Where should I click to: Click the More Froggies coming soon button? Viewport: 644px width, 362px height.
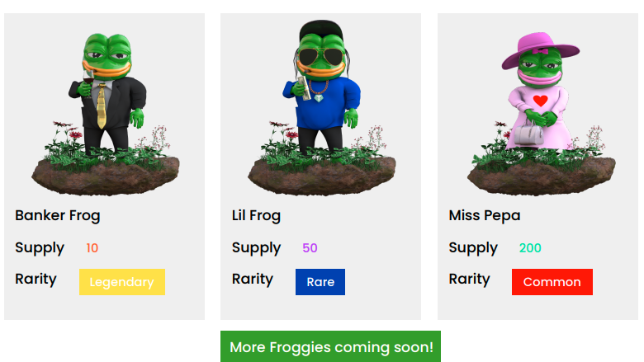pyautogui.click(x=330, y=347)
